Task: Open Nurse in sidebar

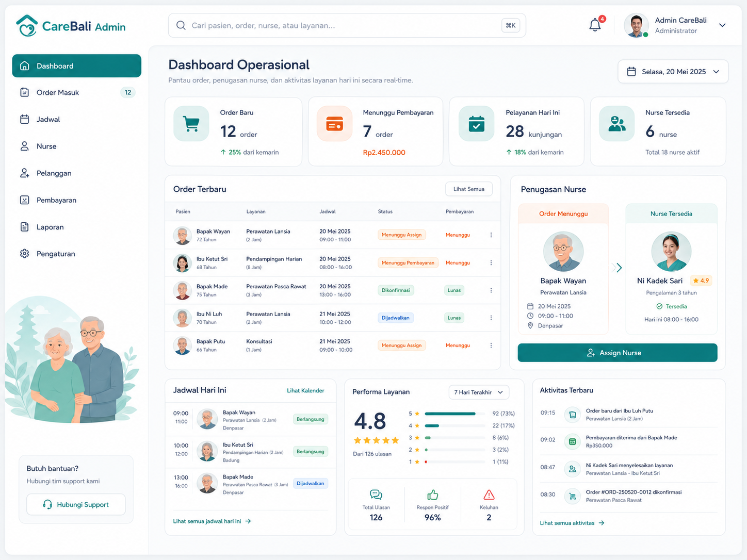Action: 76,146
